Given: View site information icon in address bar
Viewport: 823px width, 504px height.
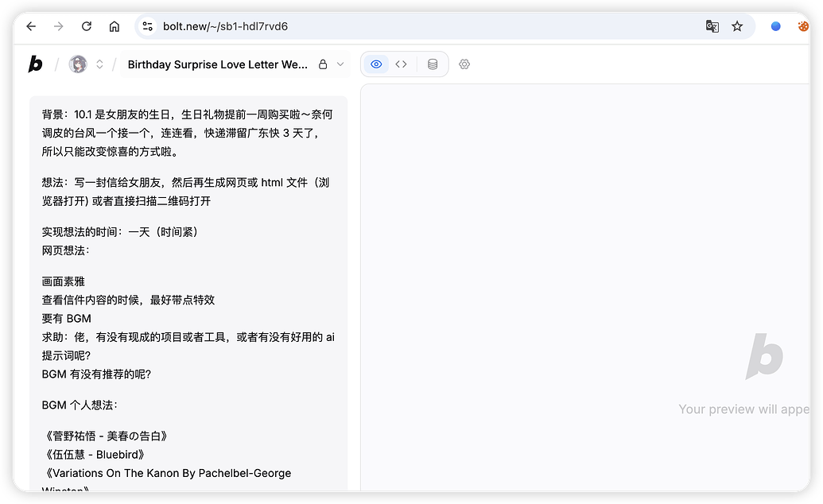Looking at the screenshot, I should pyautogui.click(x=148, y=26).
